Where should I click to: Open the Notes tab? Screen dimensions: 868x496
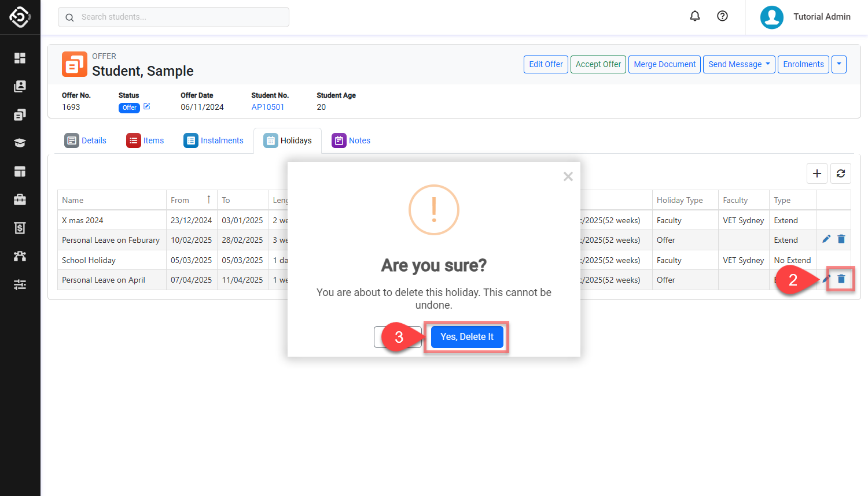tap(351, 140)
